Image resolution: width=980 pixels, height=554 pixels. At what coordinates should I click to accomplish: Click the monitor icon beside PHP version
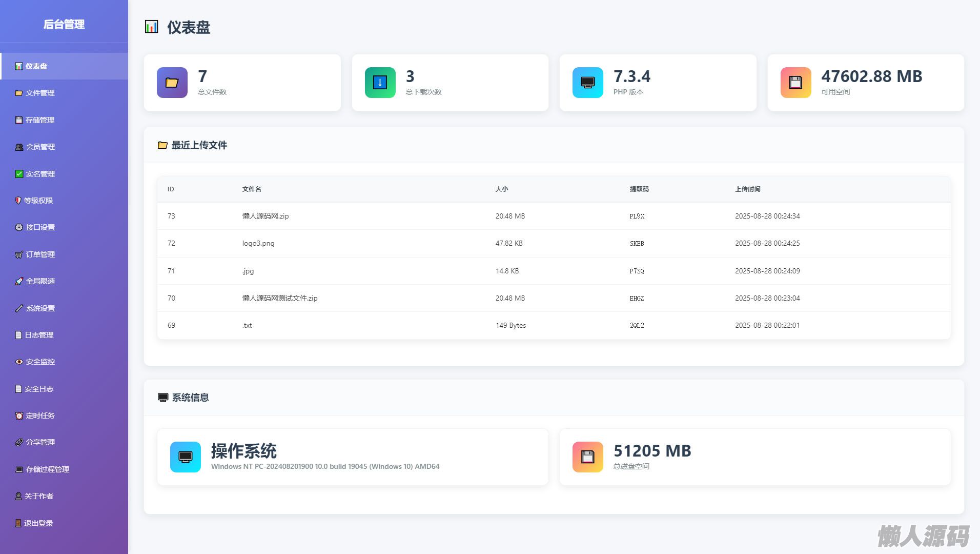(587, 83)
